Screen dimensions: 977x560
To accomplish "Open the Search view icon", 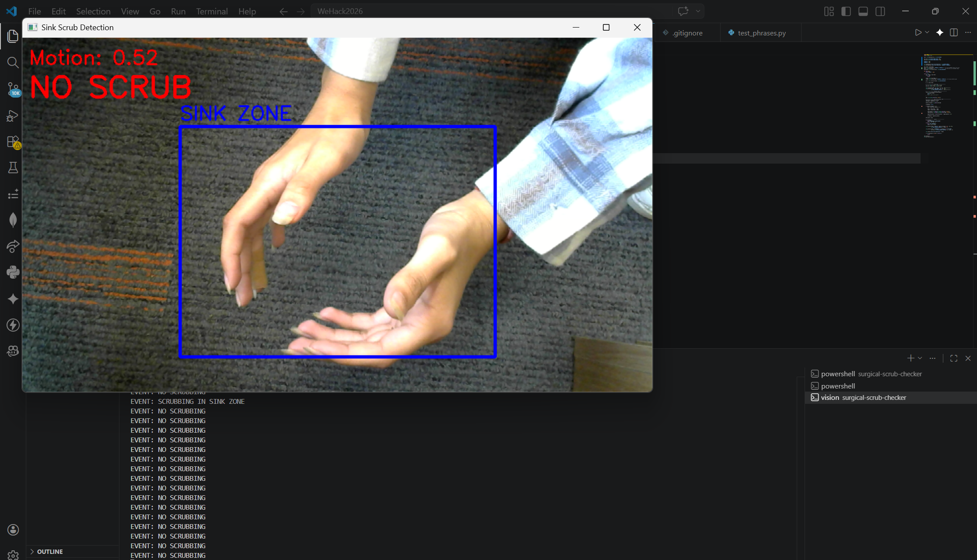I will click(13, 63).
